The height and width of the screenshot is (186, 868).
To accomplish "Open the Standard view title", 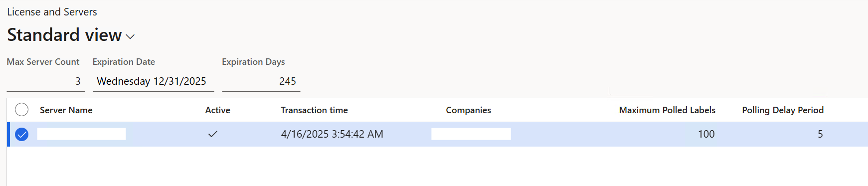I will 64,35.
